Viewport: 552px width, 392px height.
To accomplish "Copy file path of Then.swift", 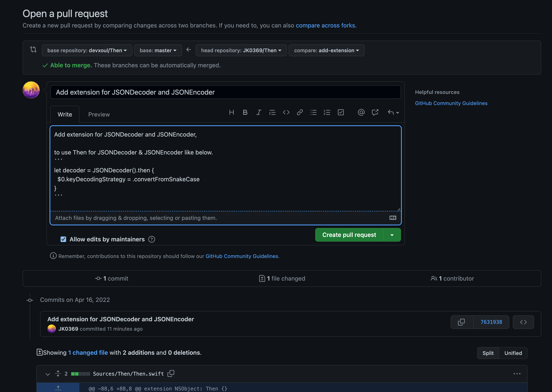I will click(171, 373).
